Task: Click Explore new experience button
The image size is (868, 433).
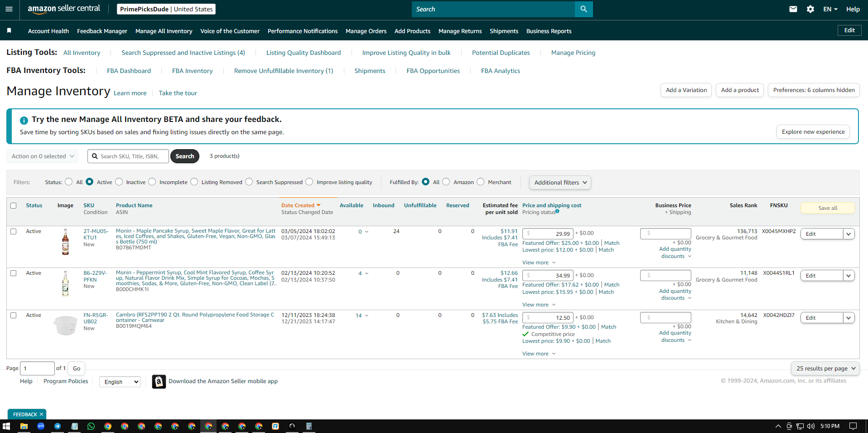Action: (x=813, y=132)
